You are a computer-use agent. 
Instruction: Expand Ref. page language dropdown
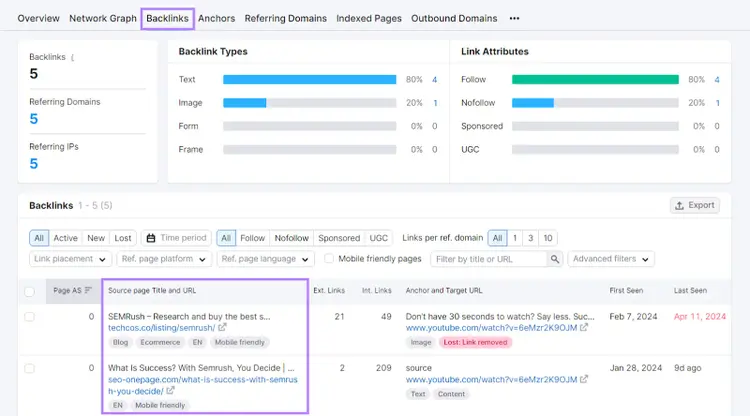click(x=265, y=259)
